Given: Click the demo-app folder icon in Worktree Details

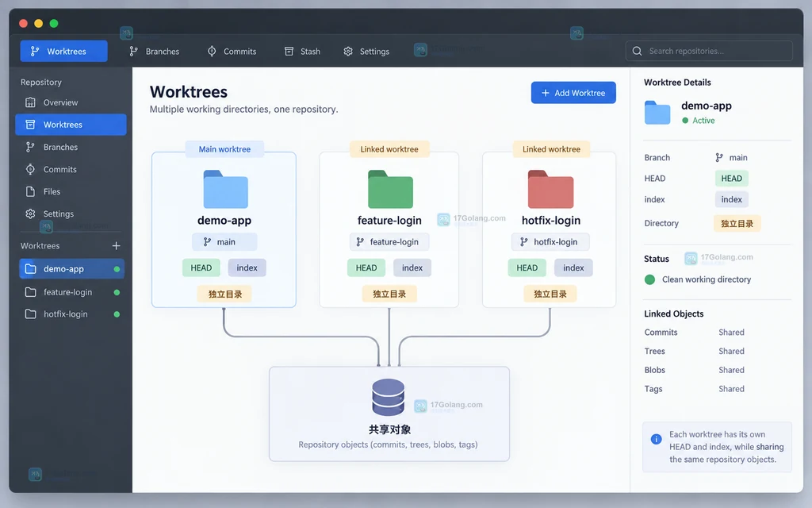Looking at the screenshot, I should pos(657,113).
